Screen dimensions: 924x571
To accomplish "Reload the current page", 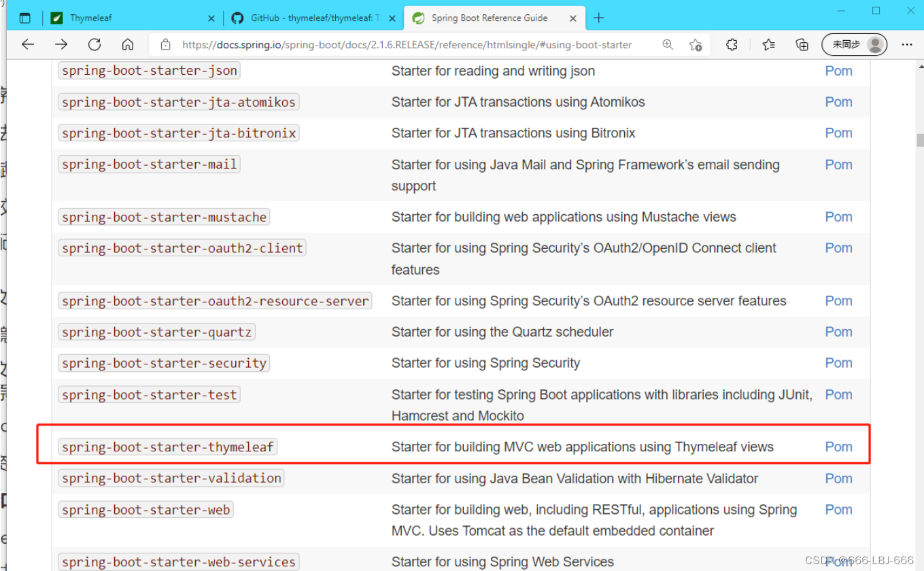I will click(95, 45).
